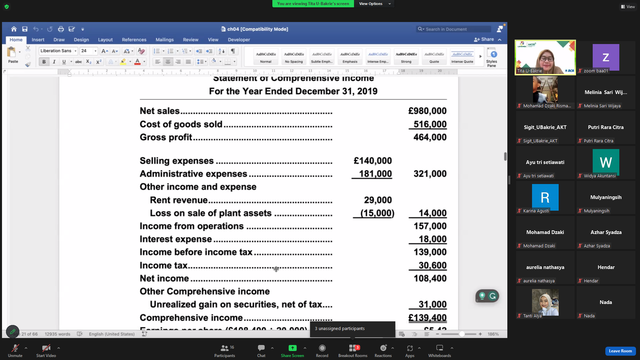Image resolution: width=640 pixels, height=360 pixels.
Task: Choose text highlight color yellow
Action: coord(123,62)
